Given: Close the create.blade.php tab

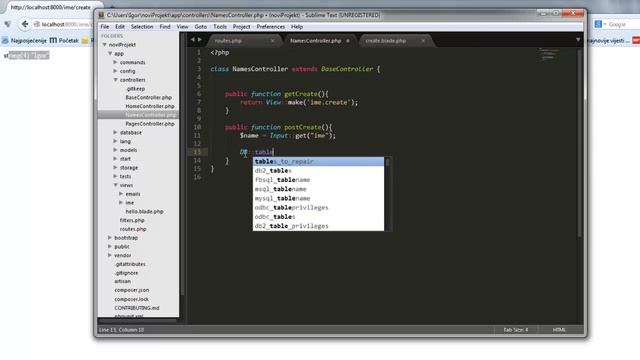Looking at the screenshot, I should [423, 41].
